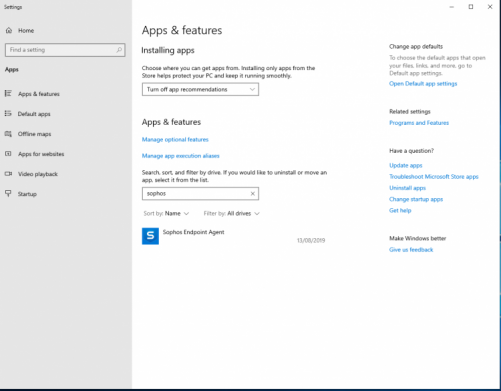Click the Offline maps sidebar icon

pyautogui.click(x=8, y=134)
